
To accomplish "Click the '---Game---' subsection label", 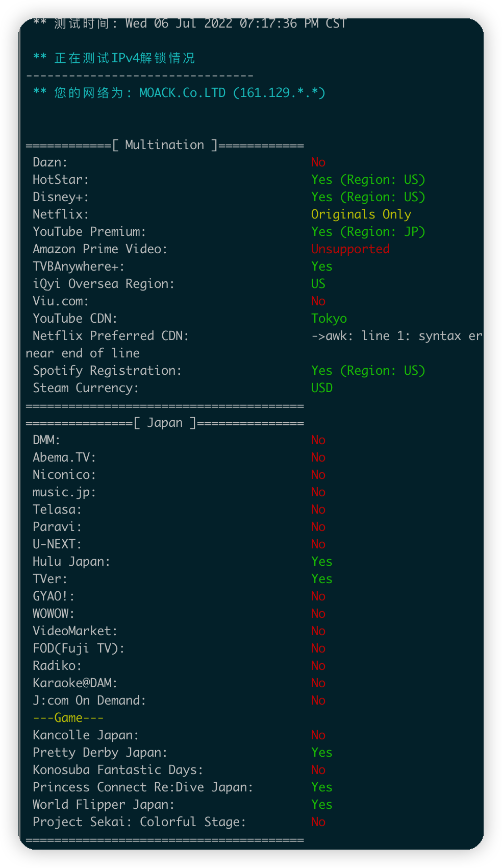I will [x=68, y=718].
